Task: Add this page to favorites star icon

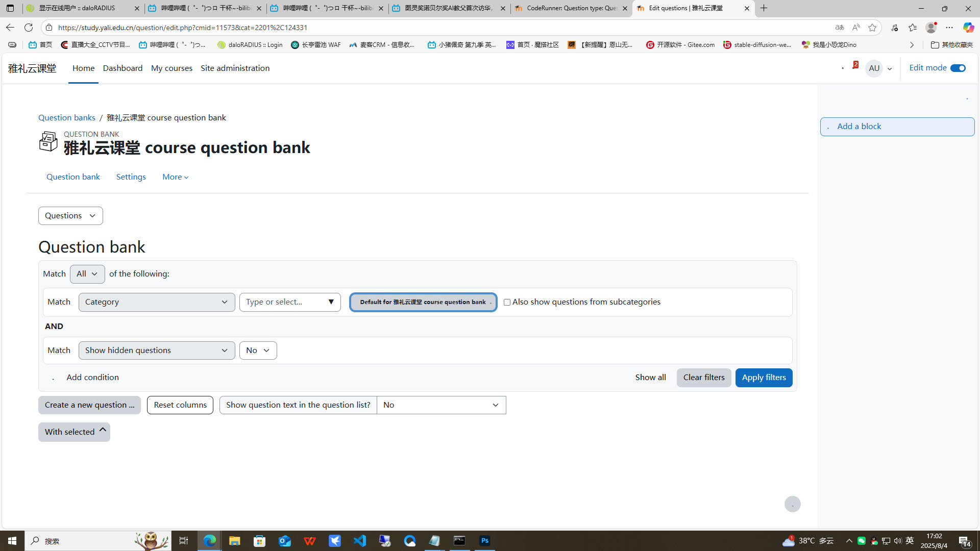Action: [x=872, y=28]
